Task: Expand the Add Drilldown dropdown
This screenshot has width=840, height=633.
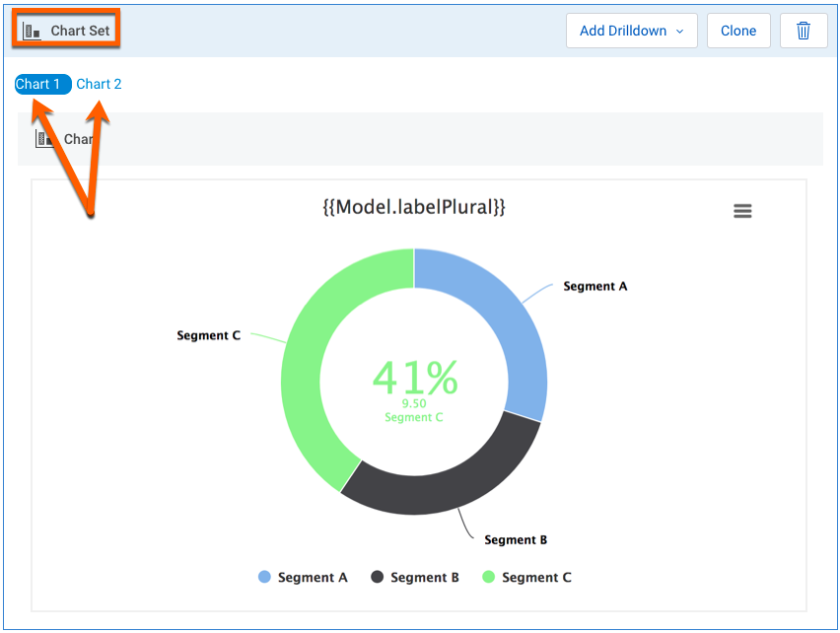Action: pos(631,31)
